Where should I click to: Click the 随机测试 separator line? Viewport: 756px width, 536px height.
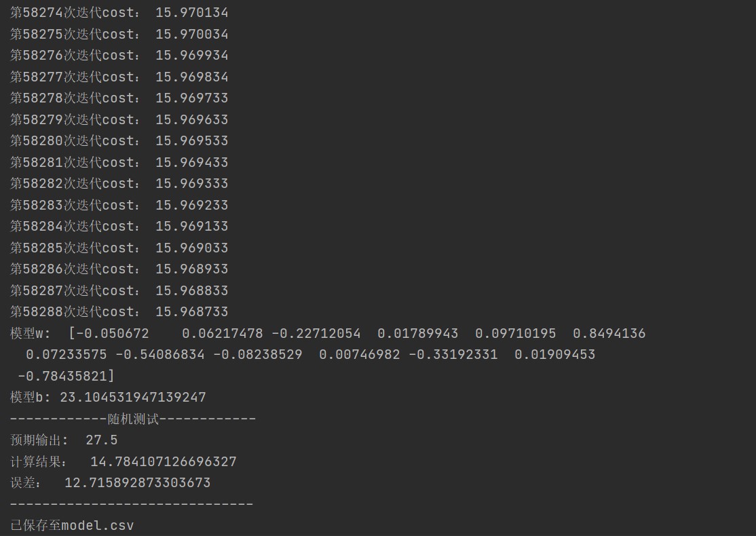tap(132, 419)
